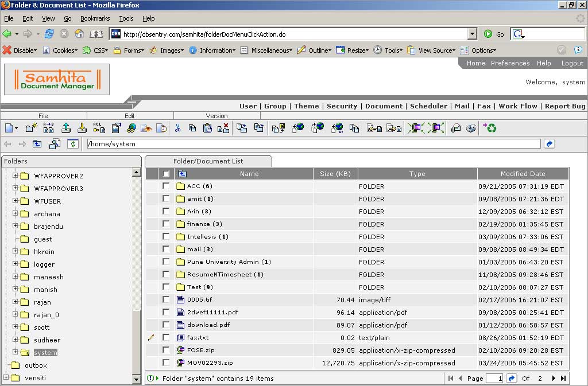This screenshot has height=386, width=588.
Task: Click the fax machine toolbar icon
Action: click(x=471, y=128)
